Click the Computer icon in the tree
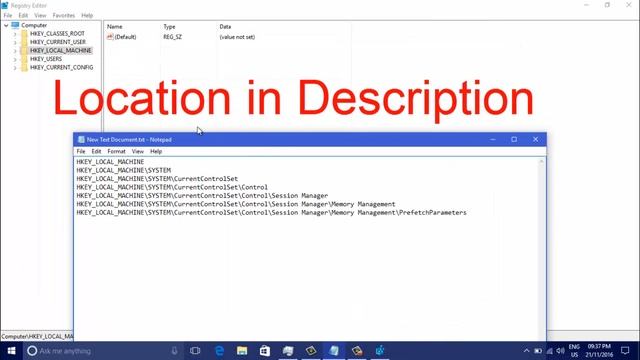 (x=15, y=25)
